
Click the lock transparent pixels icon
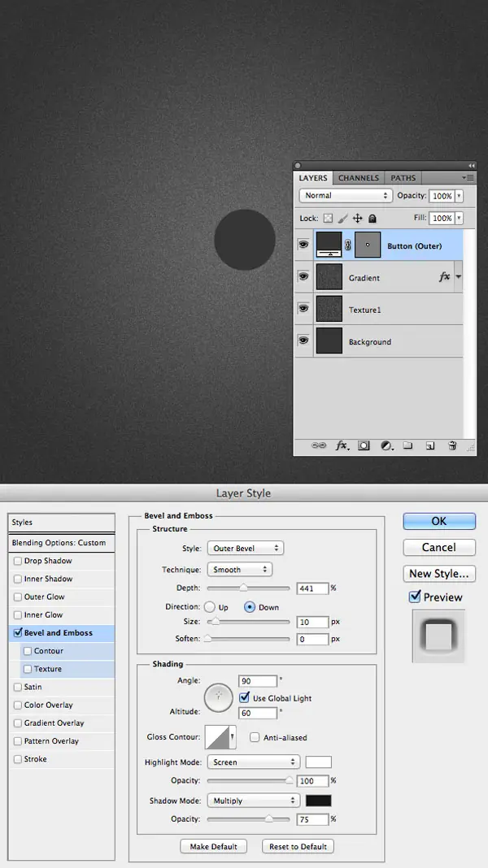tap(328, 219)
